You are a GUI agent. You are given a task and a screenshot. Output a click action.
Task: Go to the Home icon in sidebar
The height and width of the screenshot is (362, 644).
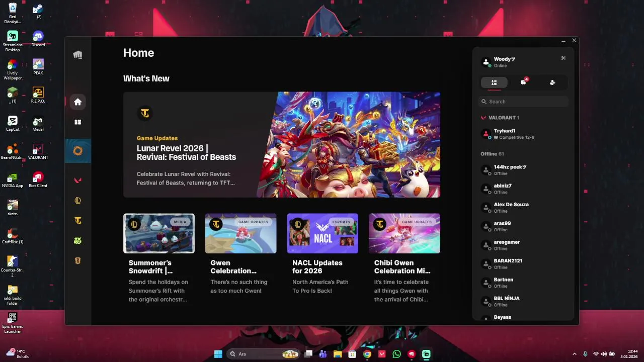point(77,102)
